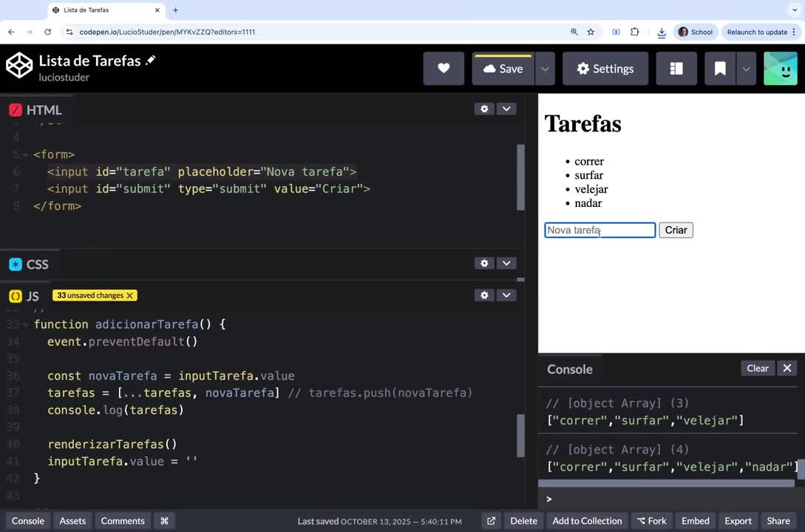Expand the bookmark dropdown arrow
The width and height of the screenshot is (805, 532).
746,69
